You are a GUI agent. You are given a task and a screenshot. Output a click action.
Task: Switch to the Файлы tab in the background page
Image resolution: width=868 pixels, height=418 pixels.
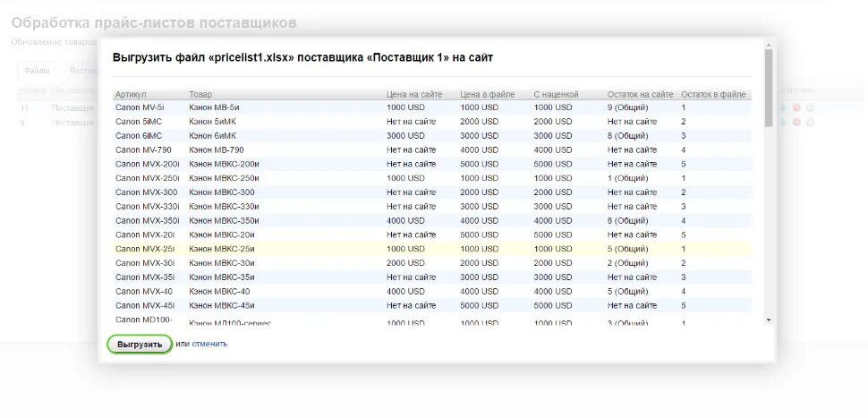[x=37, y=71]
